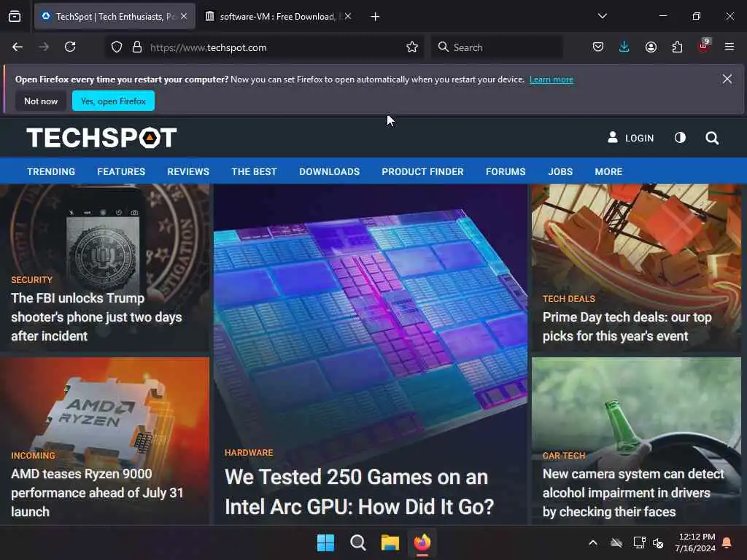Dismiss the Firefox restart notification bar
747x560 pixels.
(727, 79)
